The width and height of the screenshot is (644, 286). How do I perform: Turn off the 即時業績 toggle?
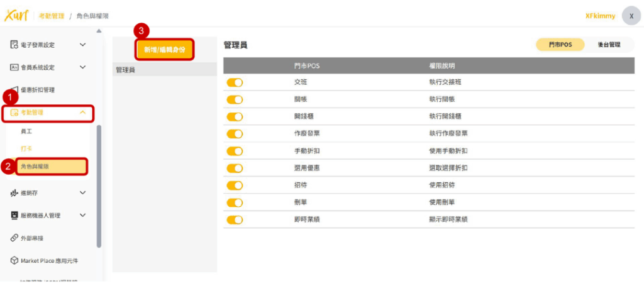(x=235, y=219)
